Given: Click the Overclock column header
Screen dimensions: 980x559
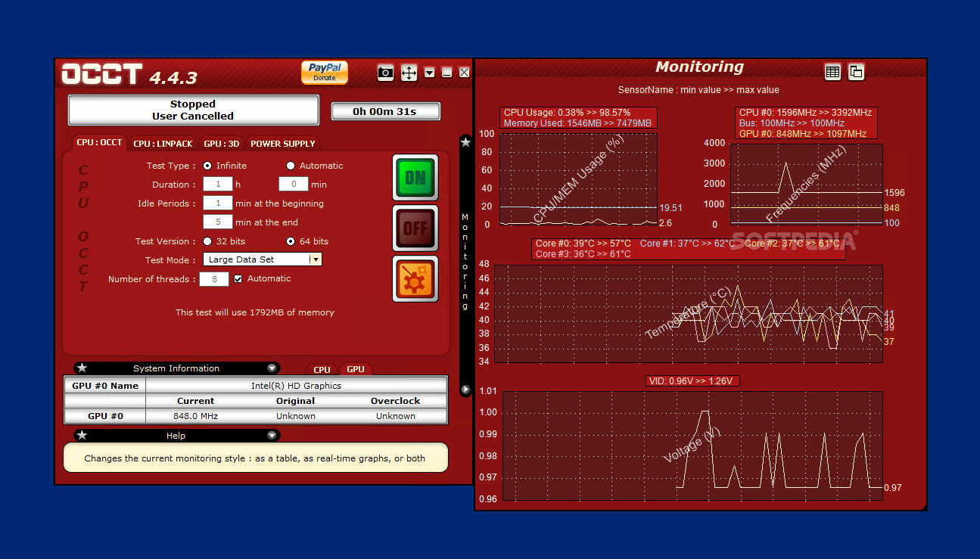Looking at the screenshot, I should coord(395,401).
